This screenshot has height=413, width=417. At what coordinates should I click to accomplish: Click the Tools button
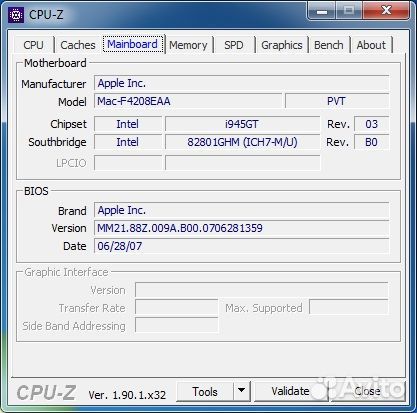205,392
